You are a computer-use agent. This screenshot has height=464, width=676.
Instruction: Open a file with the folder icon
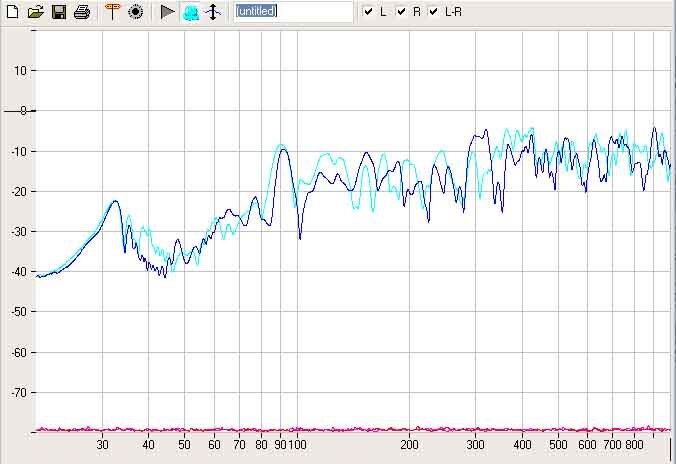36,12
